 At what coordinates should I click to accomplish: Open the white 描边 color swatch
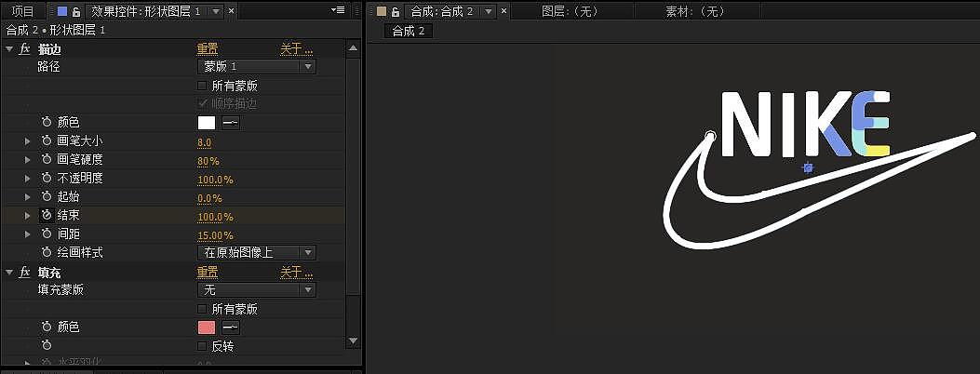pyautogui.click(x=207, y=123)
